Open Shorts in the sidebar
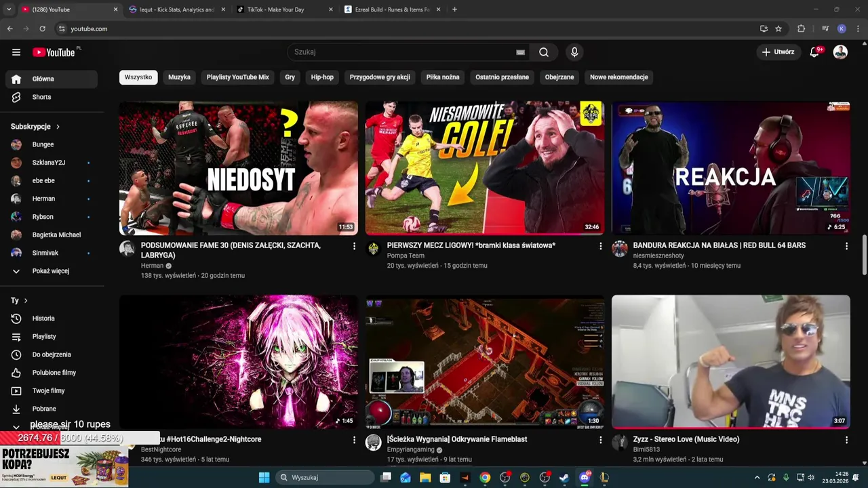Viewport: 868px width, 488px height. coord(52,97)
